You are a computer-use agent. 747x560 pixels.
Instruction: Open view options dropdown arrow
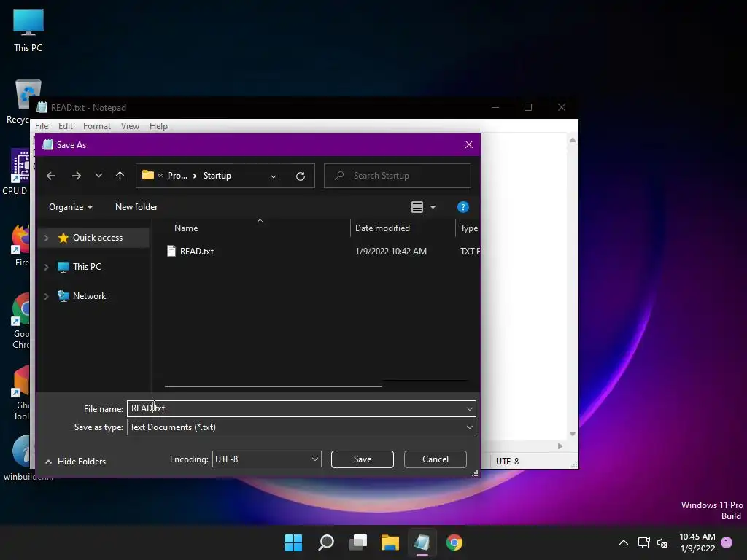433,207
